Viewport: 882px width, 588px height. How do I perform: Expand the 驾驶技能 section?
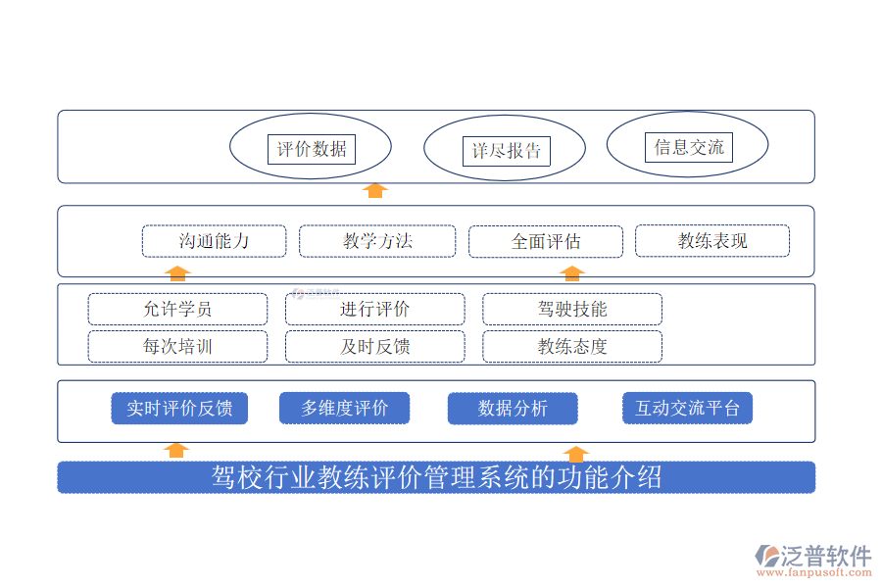coord(571,309)
